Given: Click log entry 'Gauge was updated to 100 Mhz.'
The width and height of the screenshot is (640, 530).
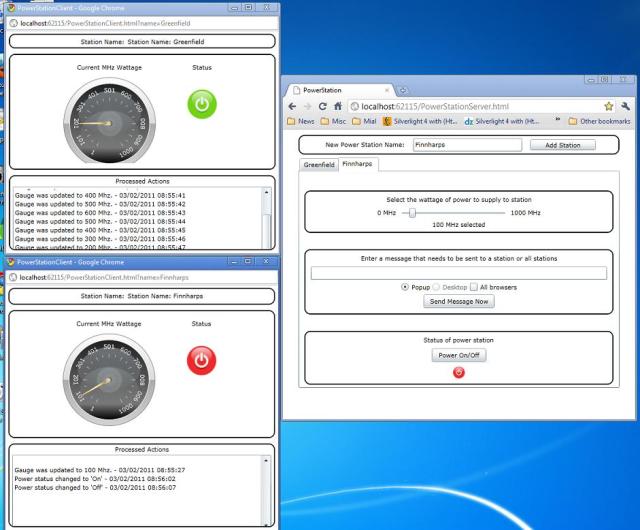Looking at the screenshot, I should tap(100, 470).
